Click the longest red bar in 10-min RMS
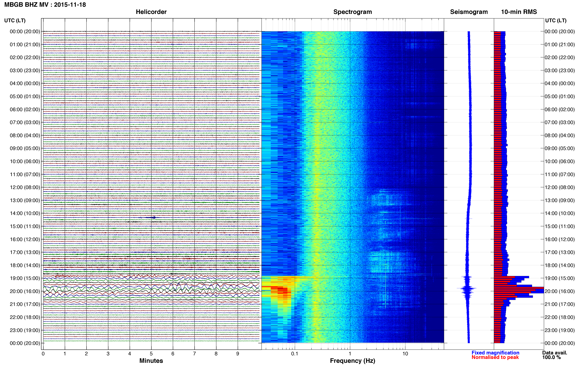Image resolution: width=588 pixels, height=368 pixels. pyautogui.click(x=519, y=288)
